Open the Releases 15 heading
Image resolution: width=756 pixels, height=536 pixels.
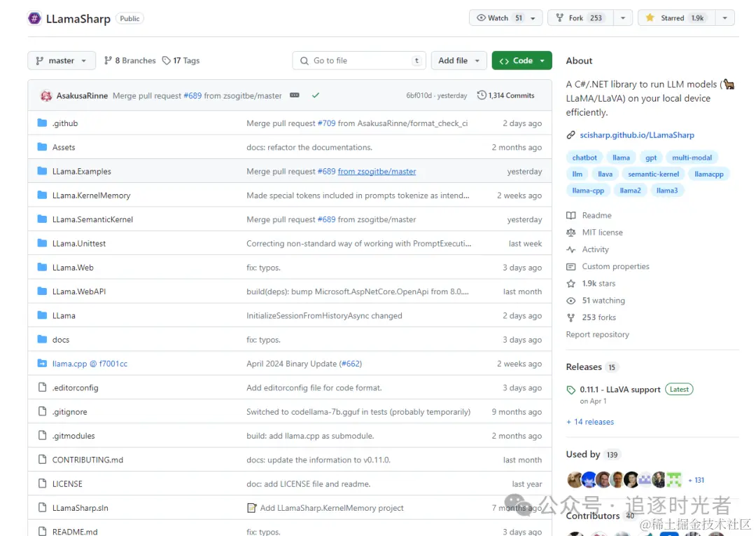pos(591,367)
